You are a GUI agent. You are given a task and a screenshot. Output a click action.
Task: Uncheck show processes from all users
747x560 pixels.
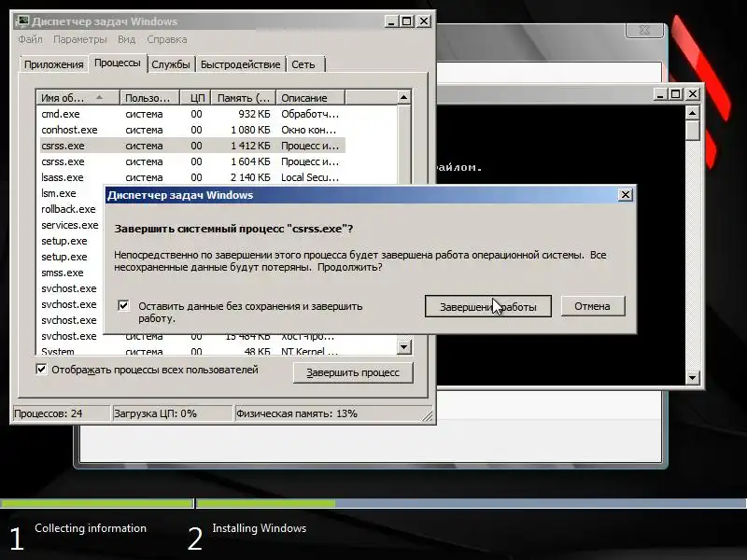[42, 369]
